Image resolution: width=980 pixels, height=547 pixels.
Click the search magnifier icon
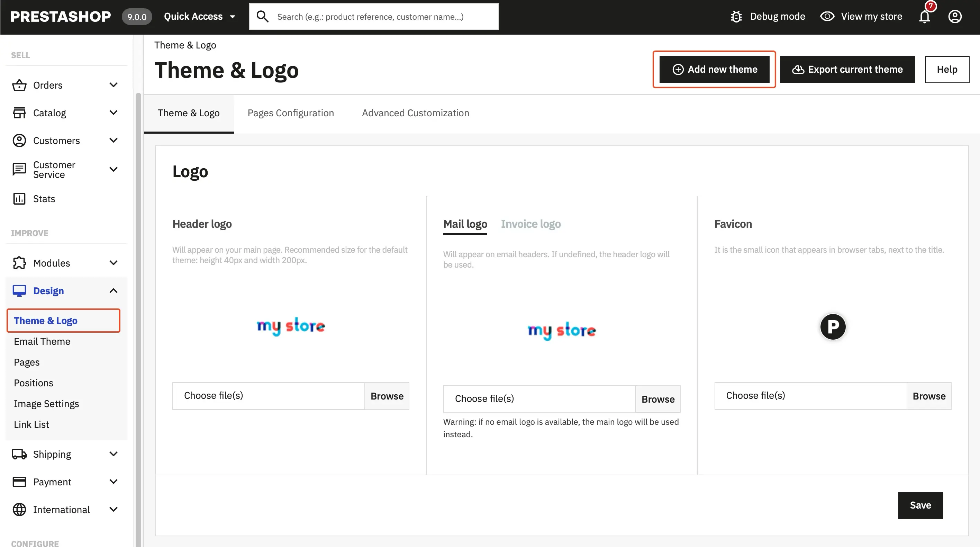(262, 16)
